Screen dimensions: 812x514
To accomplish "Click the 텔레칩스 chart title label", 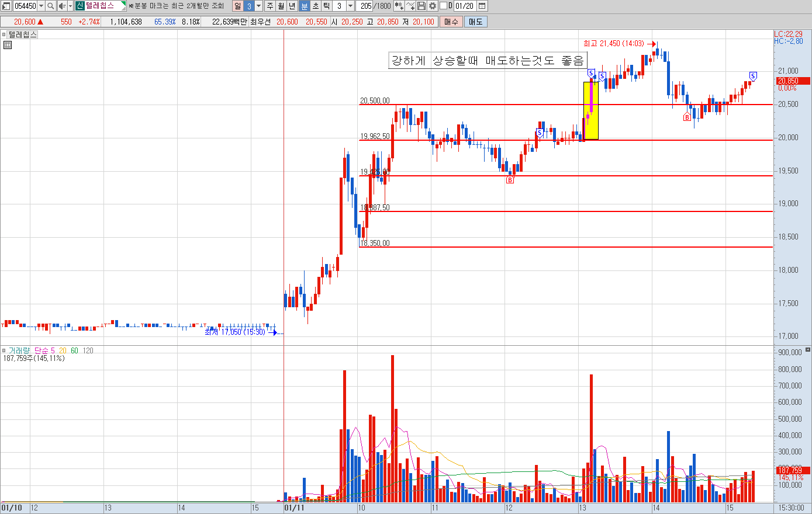I will (x=23, y=34).
